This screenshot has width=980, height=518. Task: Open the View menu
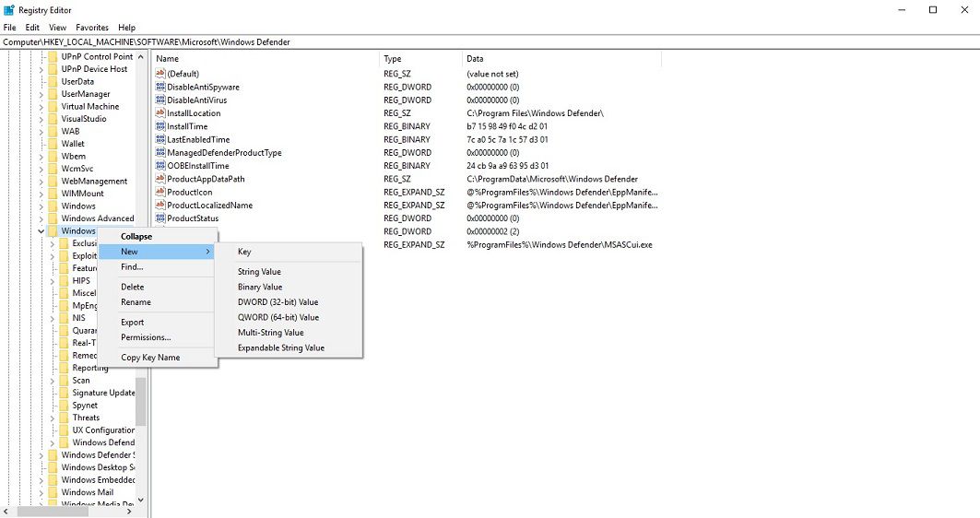tap(57, 28)
